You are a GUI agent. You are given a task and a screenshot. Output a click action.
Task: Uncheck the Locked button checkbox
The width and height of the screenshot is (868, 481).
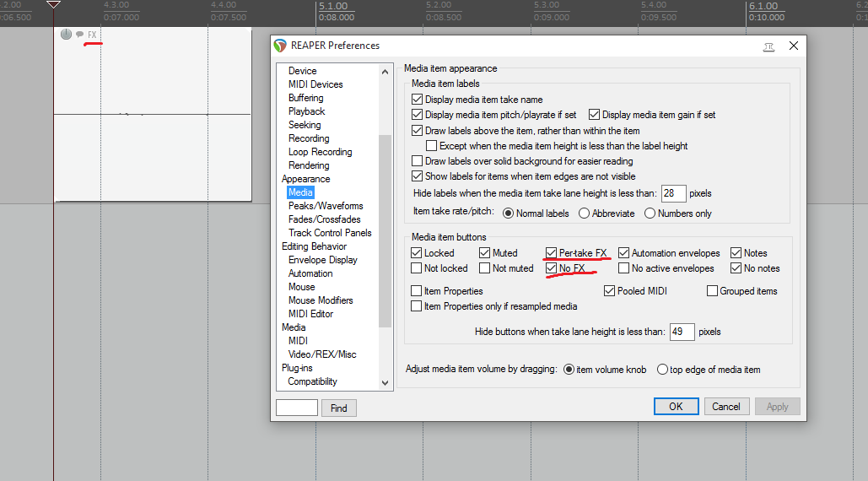[x=417, y=253]
